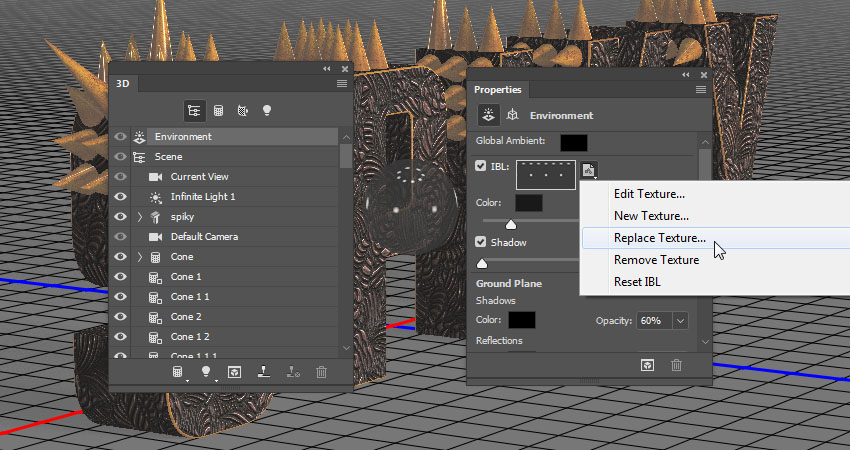This screenshot has height=450, width=850.
Task: Click the Environment row icon in 3D list
Action: (x=139, y=137)
